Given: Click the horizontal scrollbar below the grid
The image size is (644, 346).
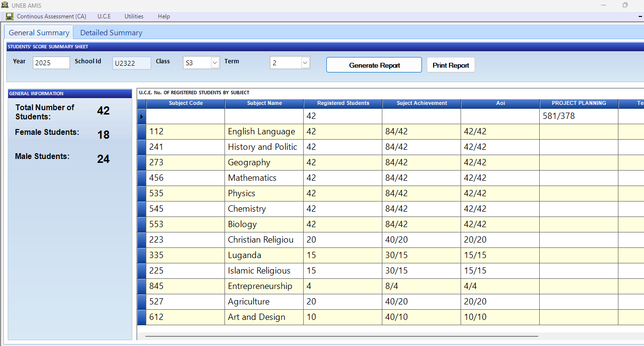Looking at the screenshot, I should click(x=342, y=335).
